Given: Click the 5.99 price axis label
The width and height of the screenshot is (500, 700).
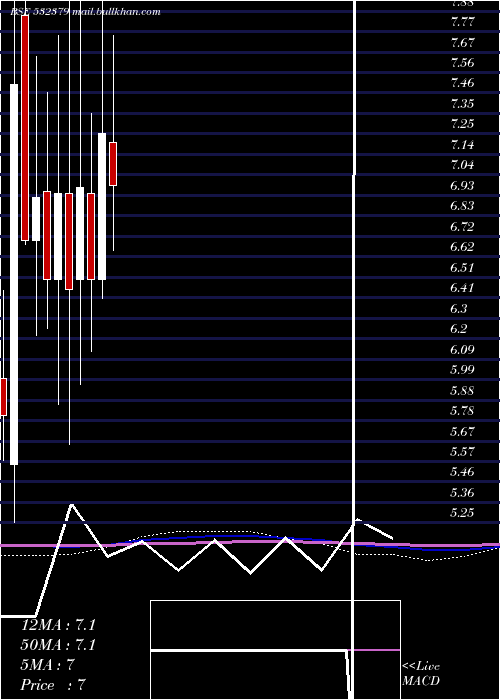Looking at the screenshot, I should 462,370.
